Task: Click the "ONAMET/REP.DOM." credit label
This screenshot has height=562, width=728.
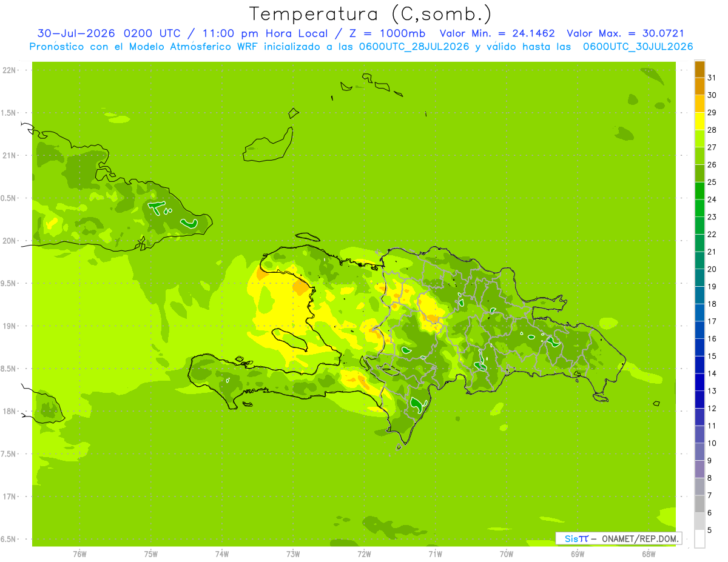Action: [639, 538]
